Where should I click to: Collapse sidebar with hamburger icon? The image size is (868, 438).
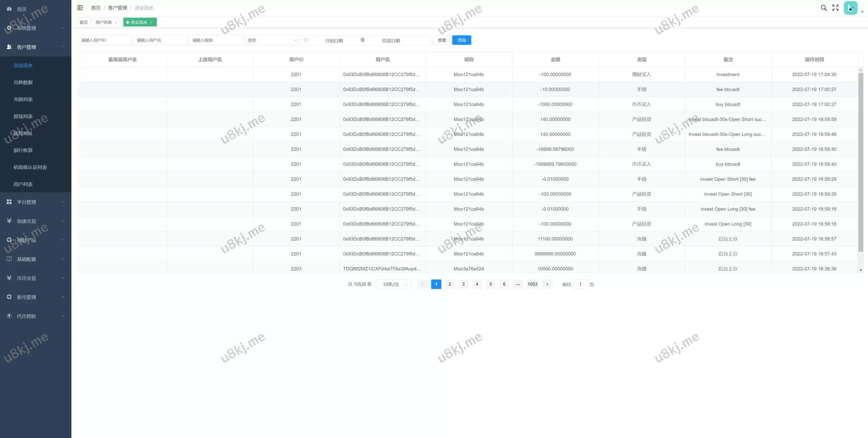[x=80, y=7]
